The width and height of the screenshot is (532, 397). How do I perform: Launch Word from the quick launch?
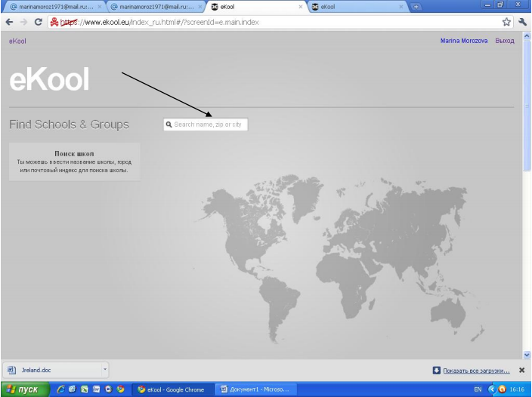97,389
